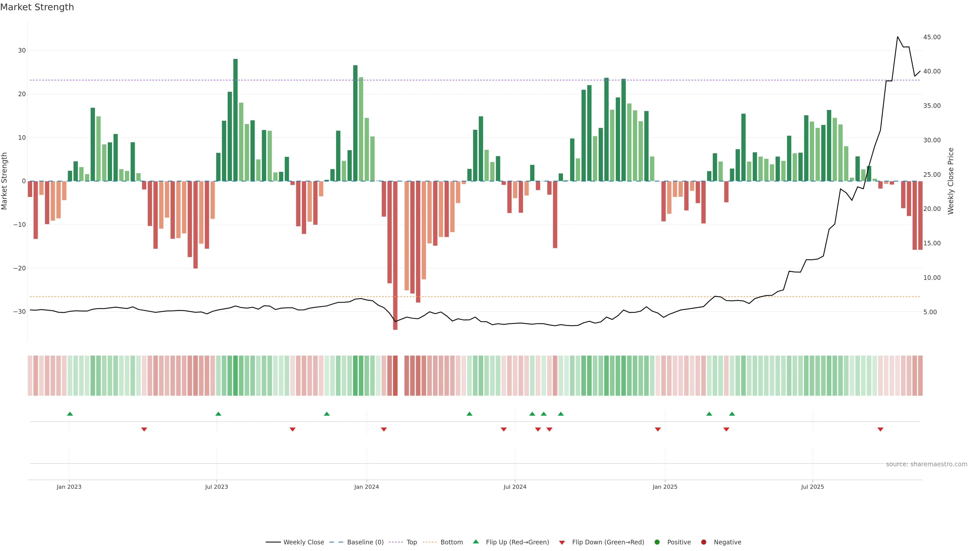Click the red Negative legend dot
This screenshot has height=551, width=980.
(703, 542)
